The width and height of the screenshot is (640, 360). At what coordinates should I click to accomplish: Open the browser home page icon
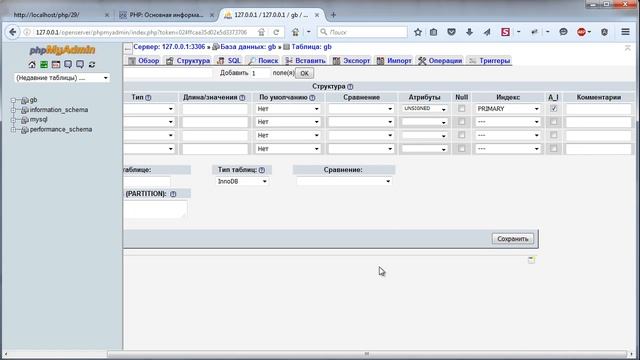click(x=296, y=32)
